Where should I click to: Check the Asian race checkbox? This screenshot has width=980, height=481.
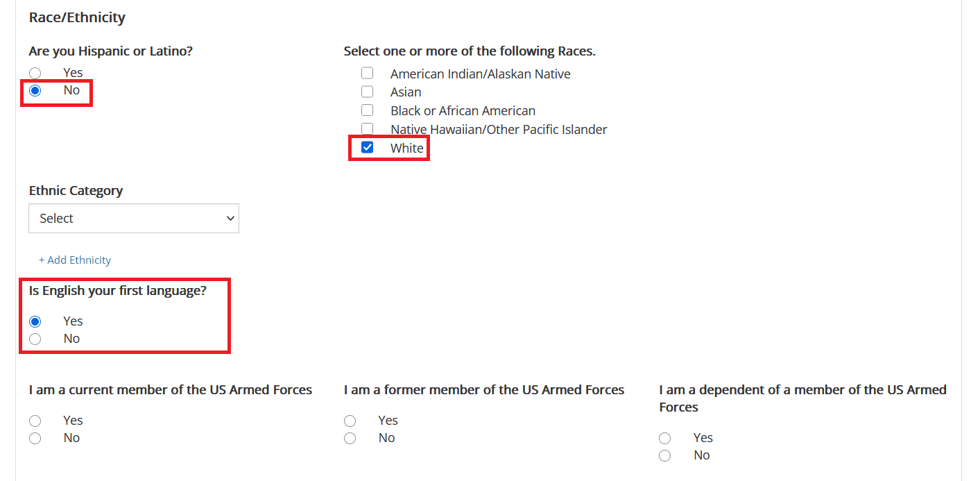click(368, 92)
